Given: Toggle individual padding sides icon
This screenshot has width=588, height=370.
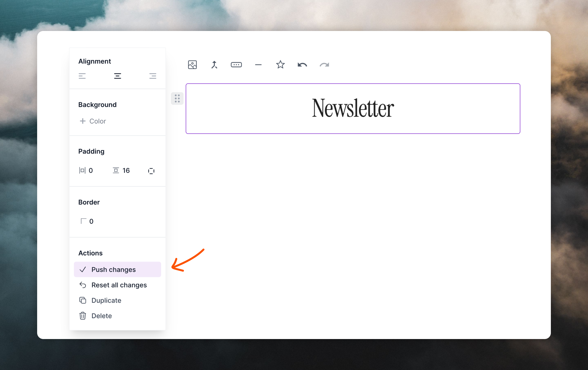Looking at the screenshot, I should point(151,171).
